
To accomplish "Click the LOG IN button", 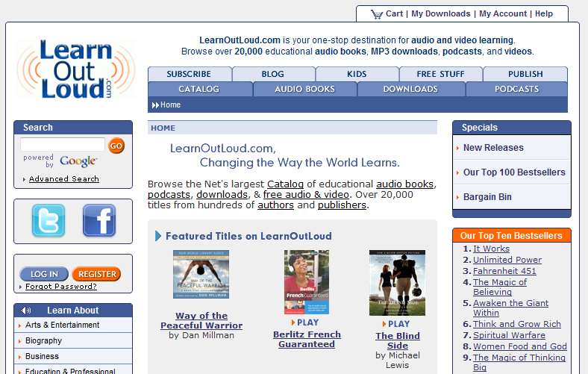I will click(x=44, y=274).
